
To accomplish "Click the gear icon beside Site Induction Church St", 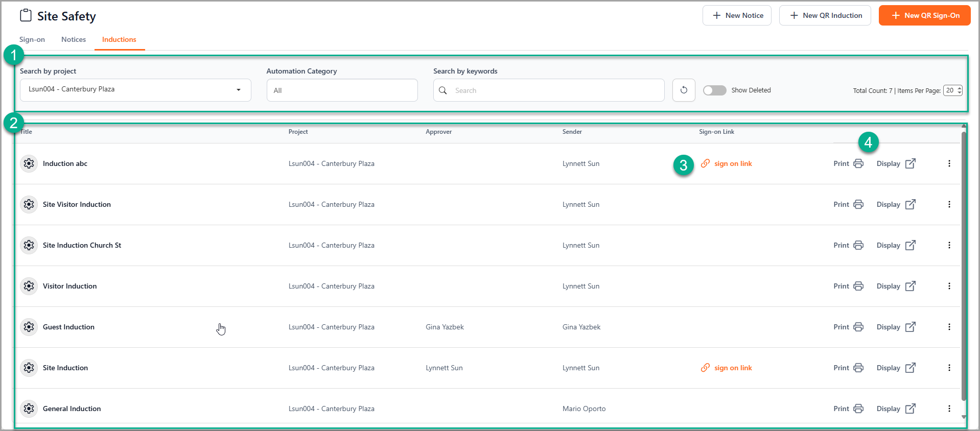I will click(x=29, y=245).
